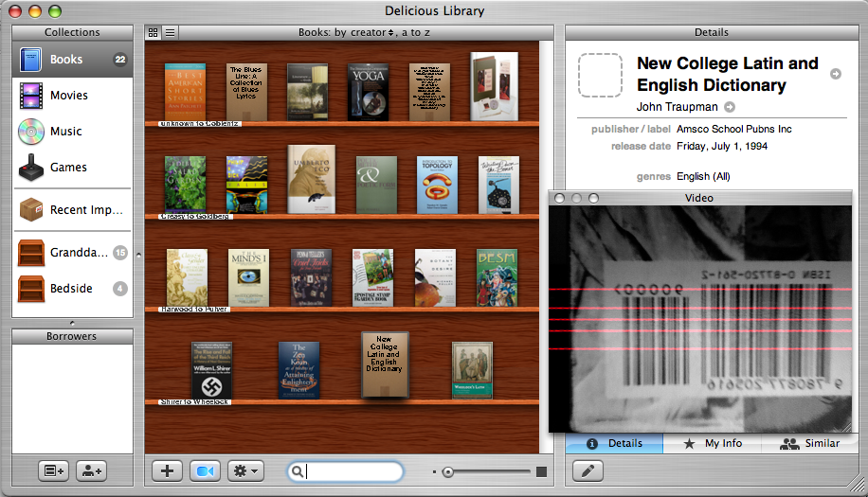Screen dimensions: 868x497
Task: Click the Shirer to Wheelock shelf label
Action: click(x=195, y=402)
